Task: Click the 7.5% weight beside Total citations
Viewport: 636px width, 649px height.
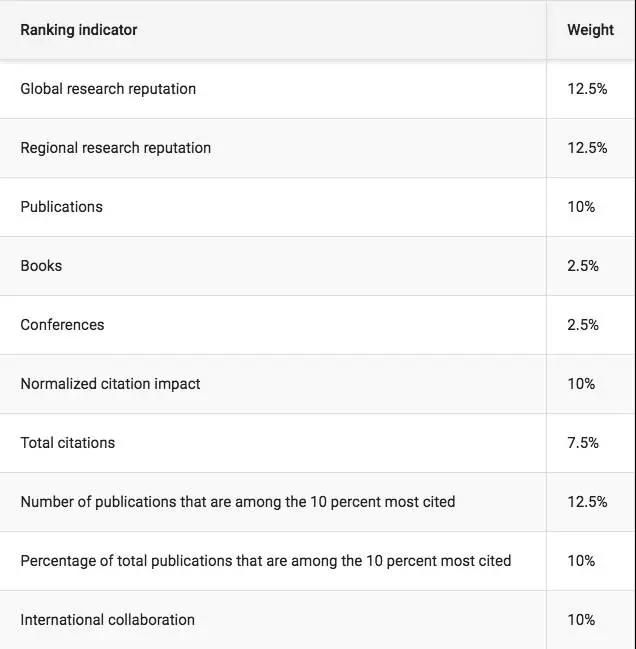Action: (583, 443)
